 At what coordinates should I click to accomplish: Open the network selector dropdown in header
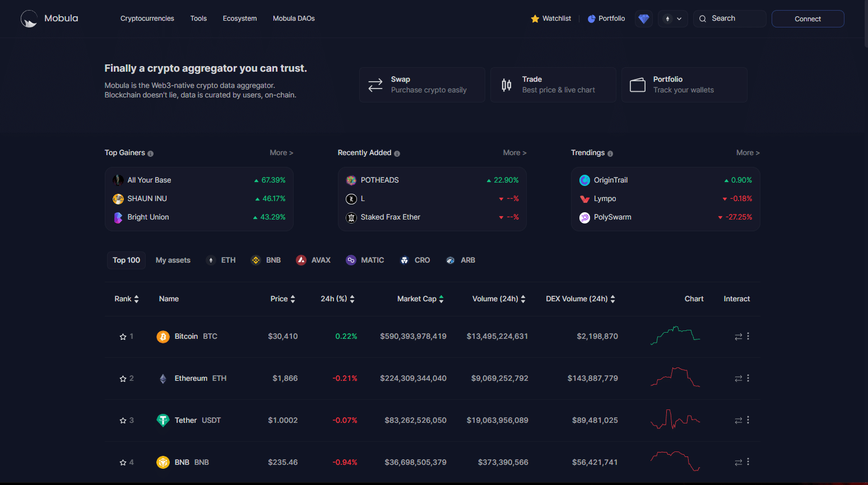(673, 18)
